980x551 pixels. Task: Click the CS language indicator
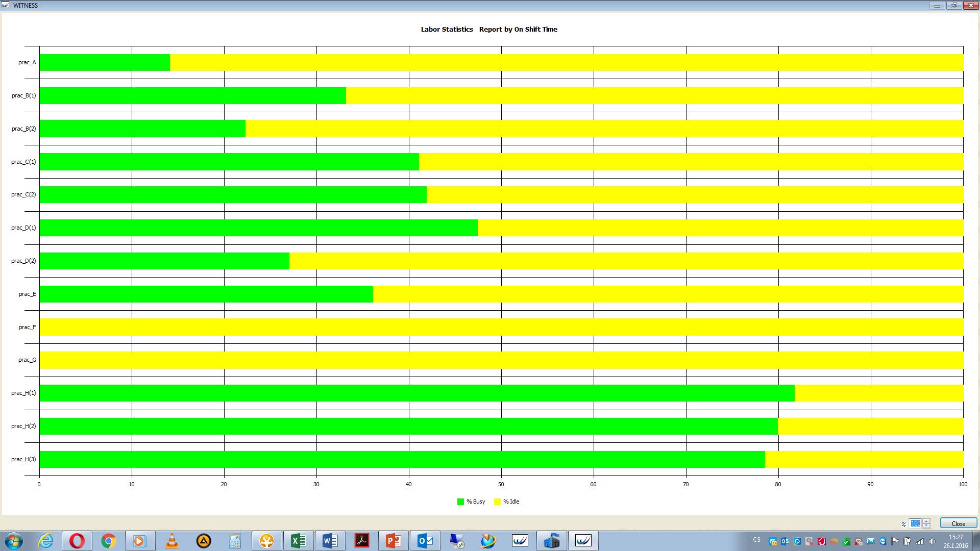(x=757, y=540)
